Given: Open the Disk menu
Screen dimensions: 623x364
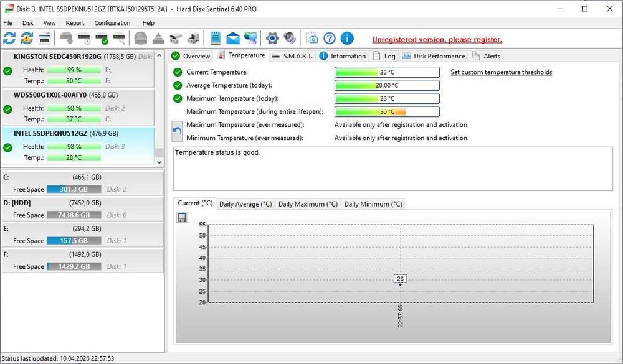Looking at the screenshot, I should click(28, 23).
